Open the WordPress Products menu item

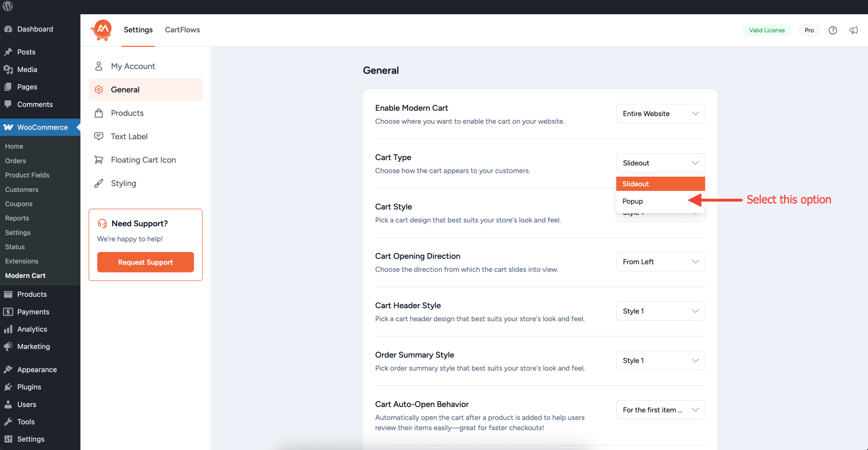click(x=40, y=294)
